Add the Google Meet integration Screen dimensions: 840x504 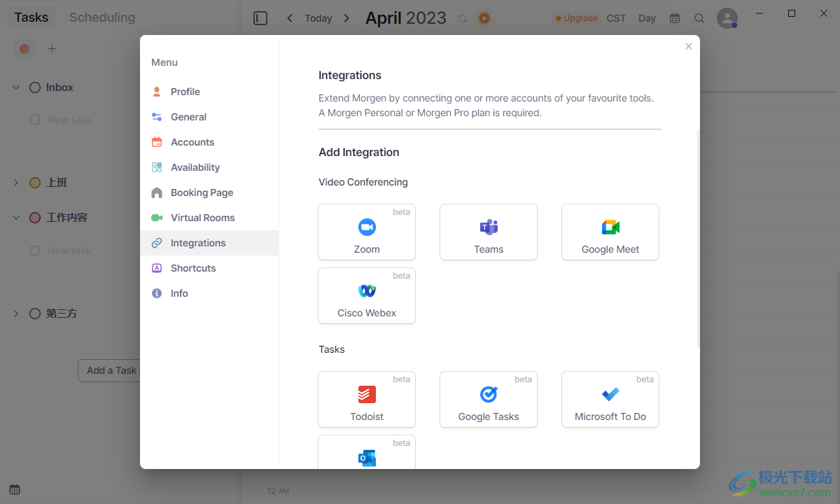[610, 232]
